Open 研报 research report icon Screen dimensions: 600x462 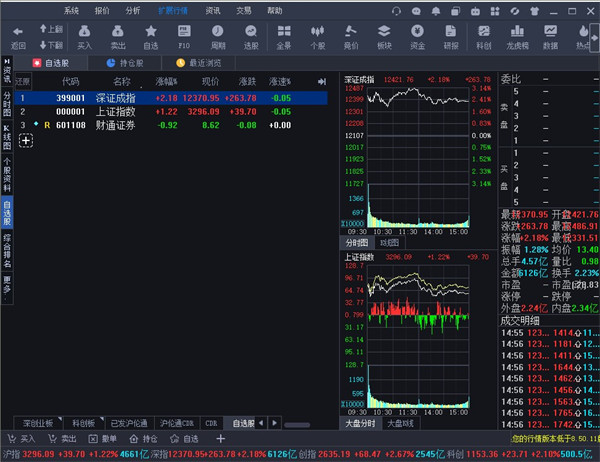pyautogui.click(x=451, y=31)
